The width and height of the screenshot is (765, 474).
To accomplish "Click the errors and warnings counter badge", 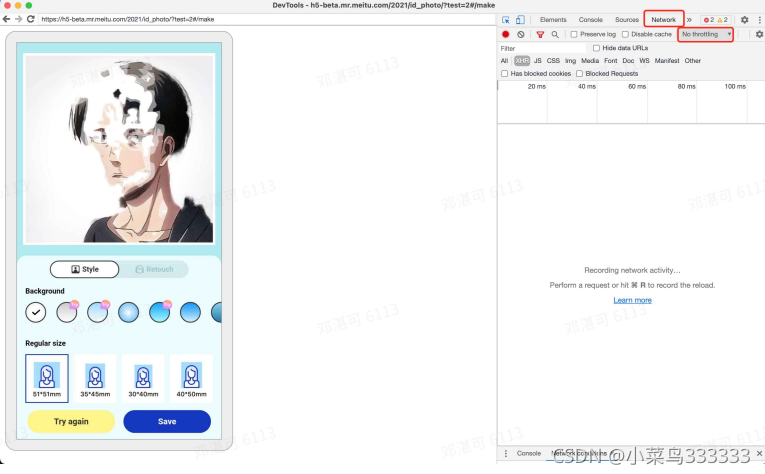I will (x=715, y=20).
